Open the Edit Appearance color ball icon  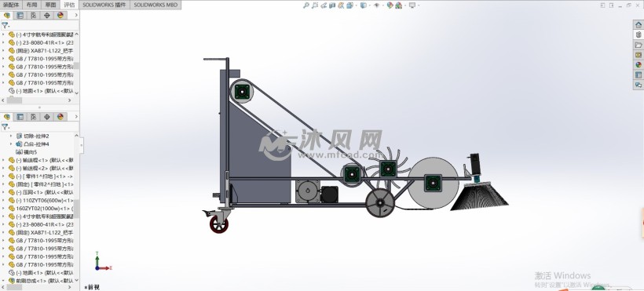pyautogui.click(x=390, y=5)
